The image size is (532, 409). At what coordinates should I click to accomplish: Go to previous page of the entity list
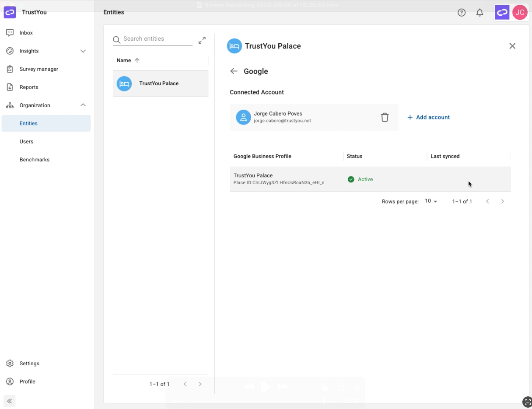(x=185, y=384)
